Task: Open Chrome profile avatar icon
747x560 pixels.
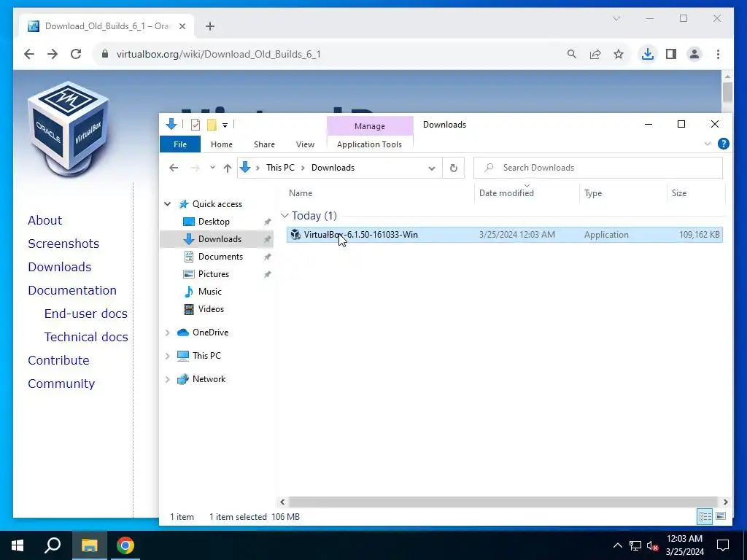Action: point(694,54)
